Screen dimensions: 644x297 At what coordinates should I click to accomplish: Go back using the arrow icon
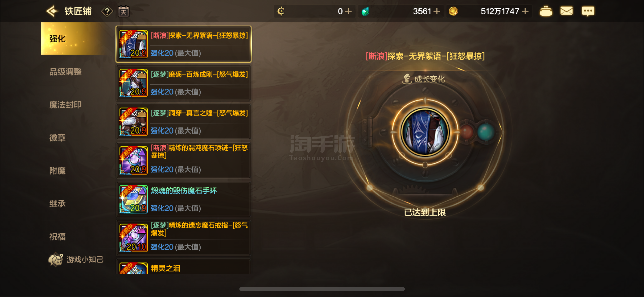pos(52,11)
